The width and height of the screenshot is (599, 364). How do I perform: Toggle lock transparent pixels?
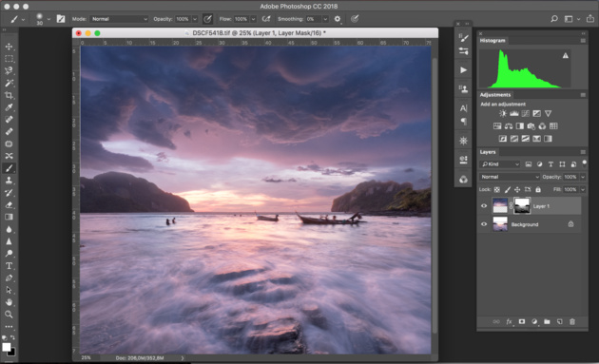497,189
